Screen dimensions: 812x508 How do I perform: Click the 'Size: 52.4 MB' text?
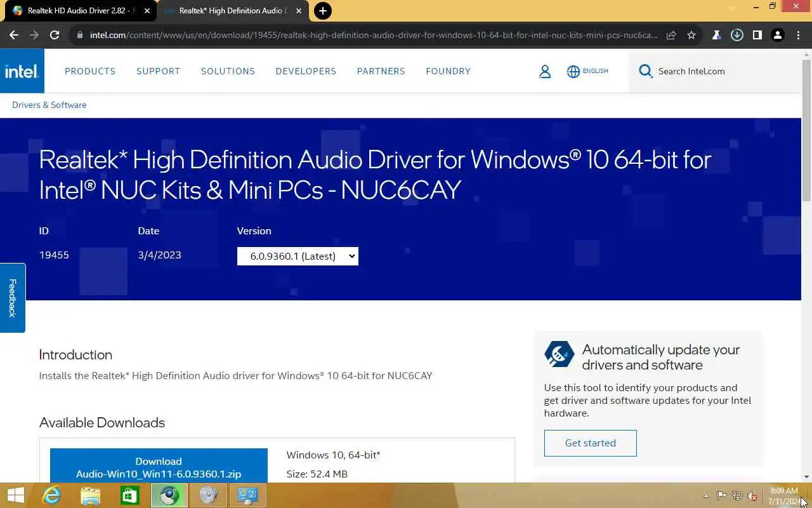pyautogui.click(x=317, y=474)
